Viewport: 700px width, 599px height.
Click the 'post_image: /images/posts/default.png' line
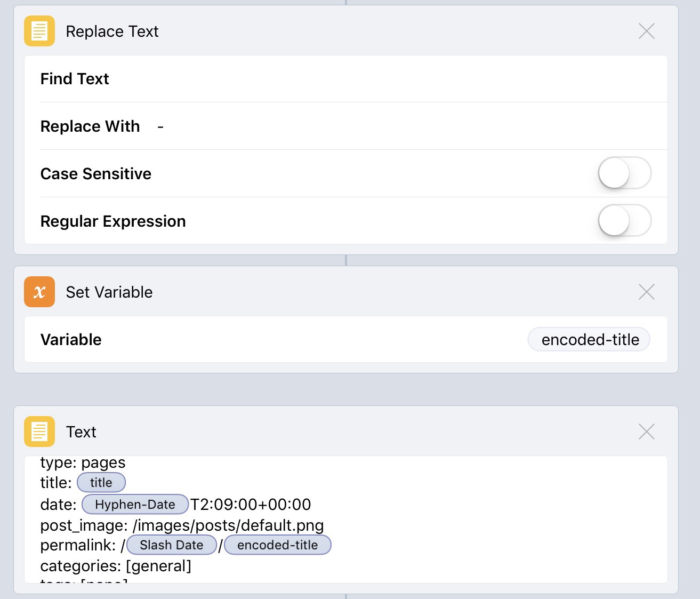pos(182,526)
